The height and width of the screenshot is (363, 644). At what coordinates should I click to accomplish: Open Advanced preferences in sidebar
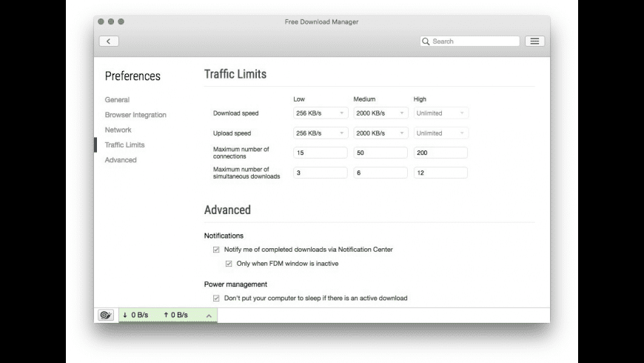point(121,160)
